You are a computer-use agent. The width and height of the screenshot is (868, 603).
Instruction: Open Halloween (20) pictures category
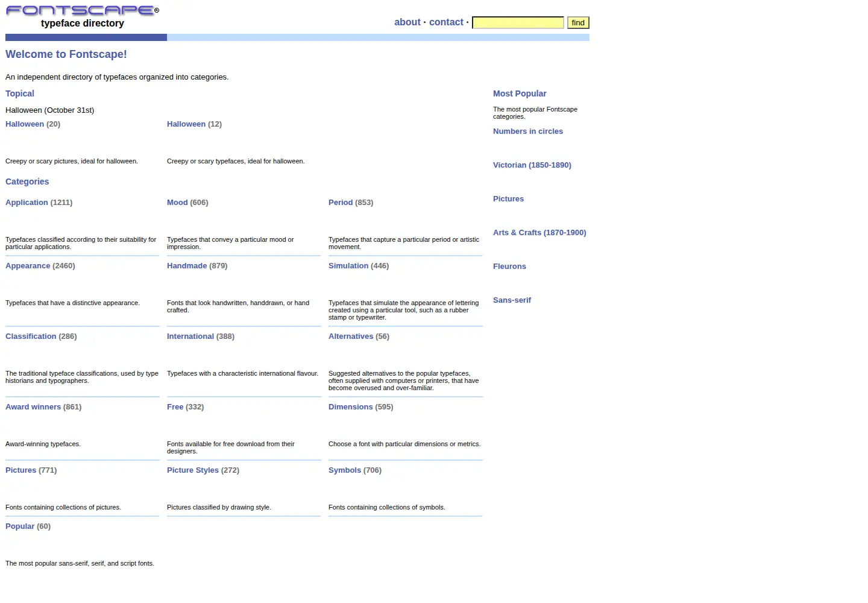pyautogui.click(x=33, y=124)
